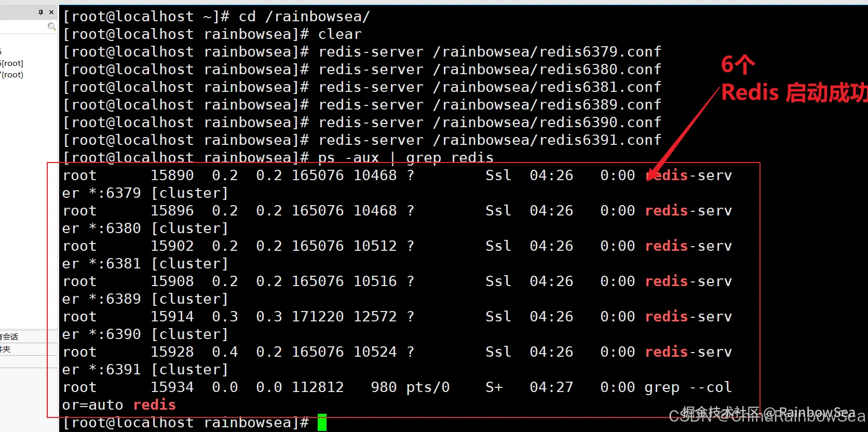Click the '*:6390 [cluster]' output line
Viewport: 868px width, 432px height.
[x=145, y=334]
